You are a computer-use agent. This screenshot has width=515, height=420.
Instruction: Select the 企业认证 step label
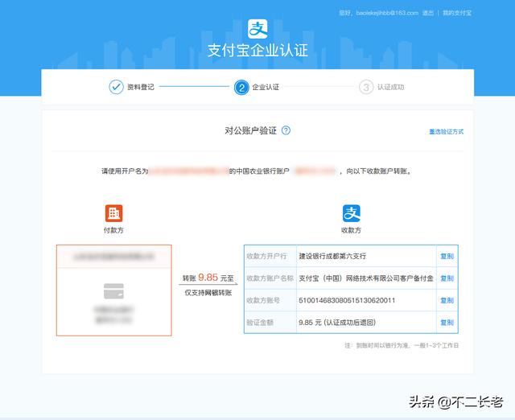click(x=266, y=87)
